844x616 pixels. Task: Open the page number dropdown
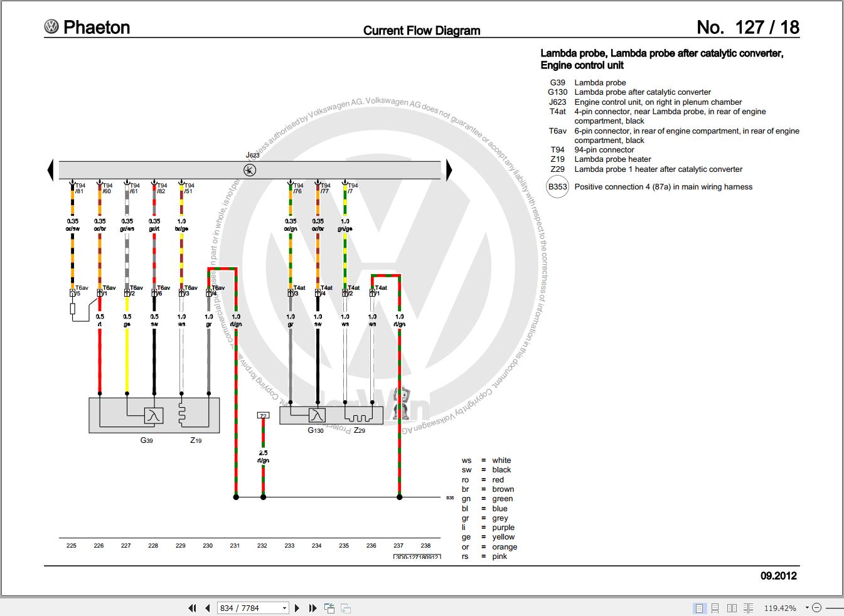pyautogui.click(x=286, y=608)
